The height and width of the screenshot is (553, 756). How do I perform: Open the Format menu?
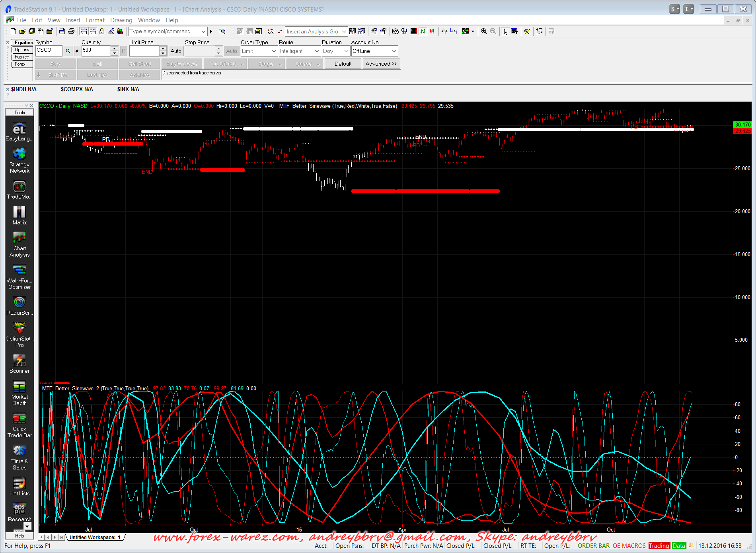[x=95, y=20]
